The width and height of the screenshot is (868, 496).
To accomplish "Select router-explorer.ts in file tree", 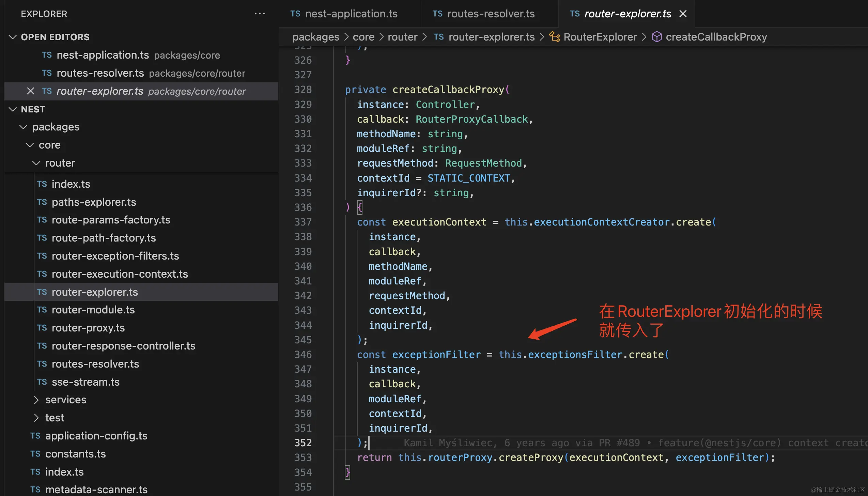I will [x=141, y=292].
